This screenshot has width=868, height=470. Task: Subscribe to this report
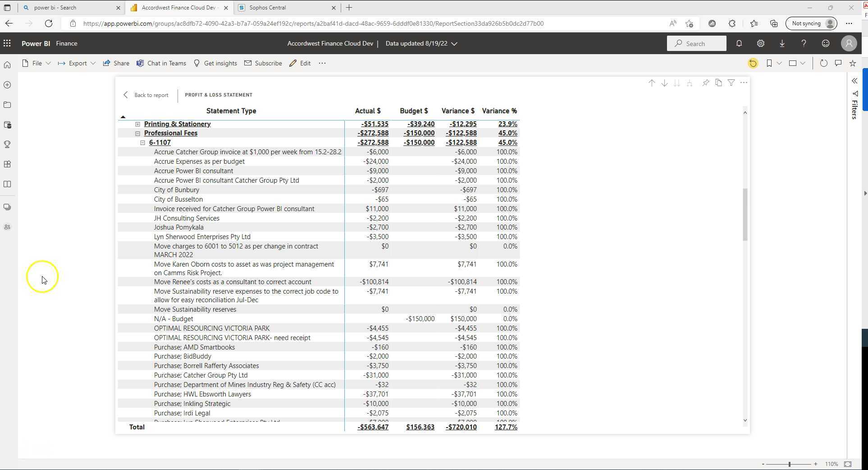(263, 63)
